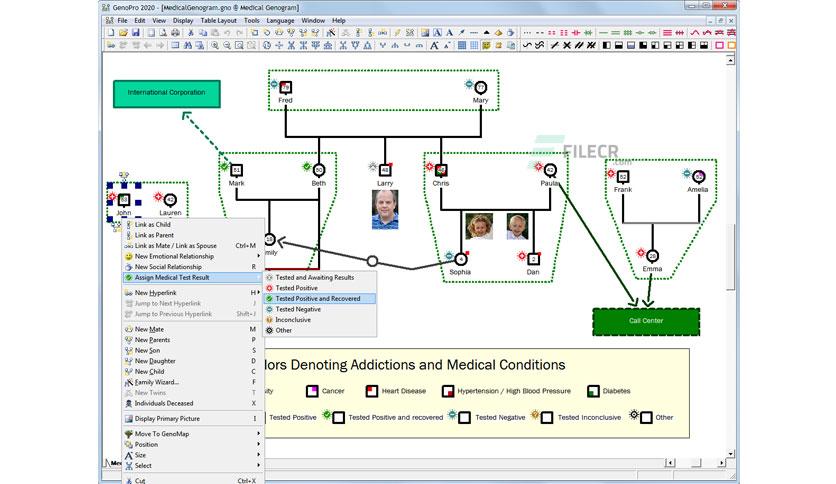
Task: Choose New Daughter from context menu
Action: pos(192,361)
